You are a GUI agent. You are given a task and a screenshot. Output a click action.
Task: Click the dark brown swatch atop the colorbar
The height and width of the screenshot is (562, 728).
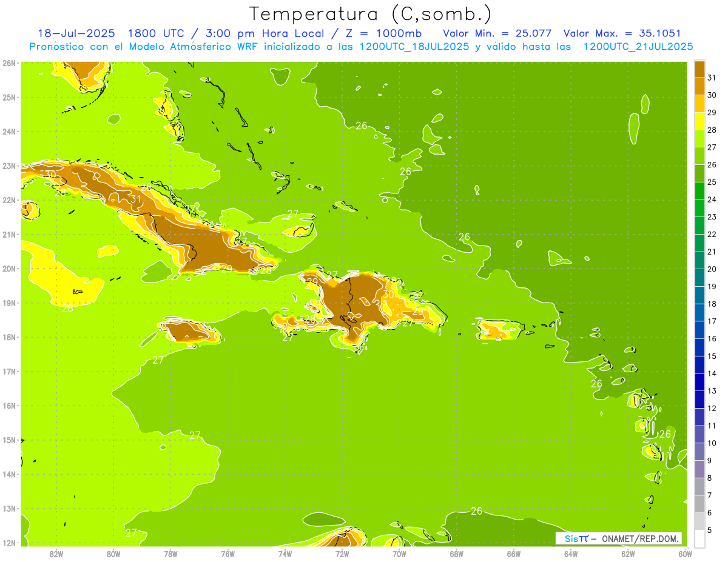coord(699,69)
